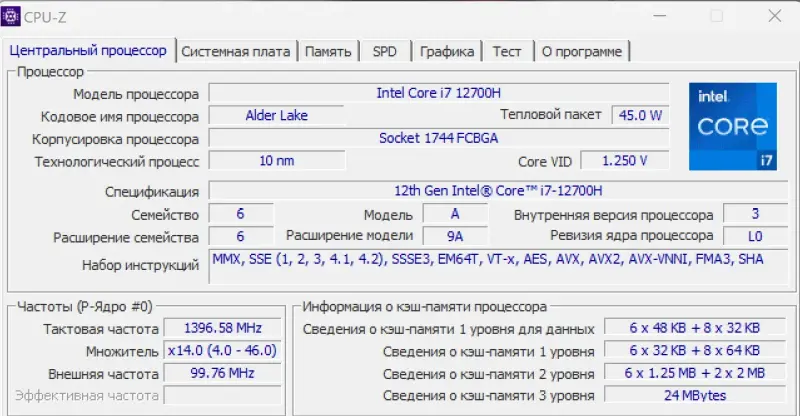Image resolution: width=800 pixels, height=416 pixels.
Task: Click the 45.0 W thermal package value
Action: tap(640, 115)
